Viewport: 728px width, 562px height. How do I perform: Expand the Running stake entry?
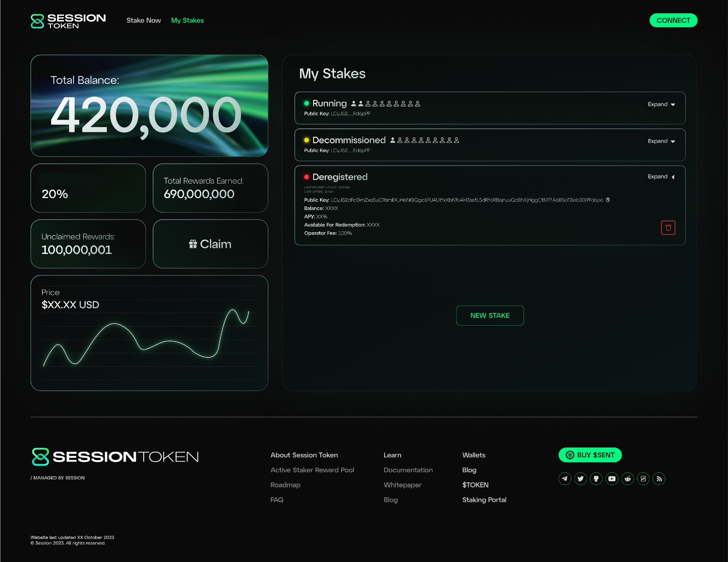661,104
